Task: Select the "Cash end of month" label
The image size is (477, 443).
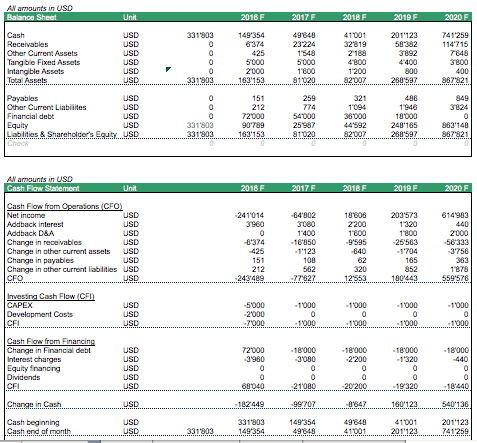Action: point(39,431)
